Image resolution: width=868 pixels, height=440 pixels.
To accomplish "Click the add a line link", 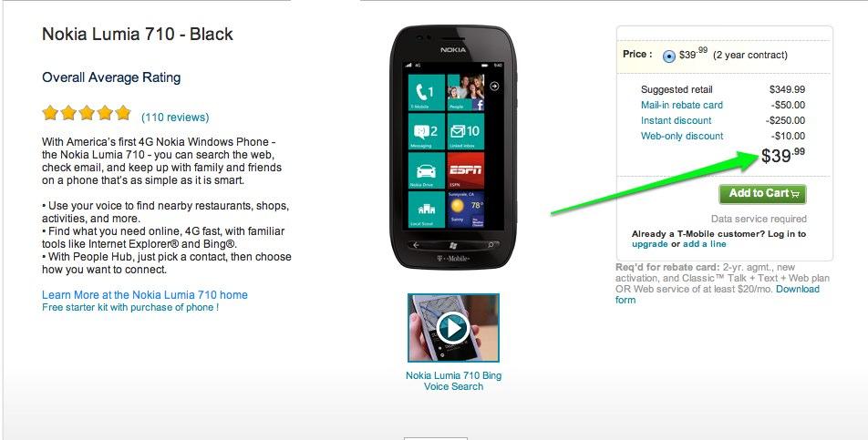I will coord(704,244).
